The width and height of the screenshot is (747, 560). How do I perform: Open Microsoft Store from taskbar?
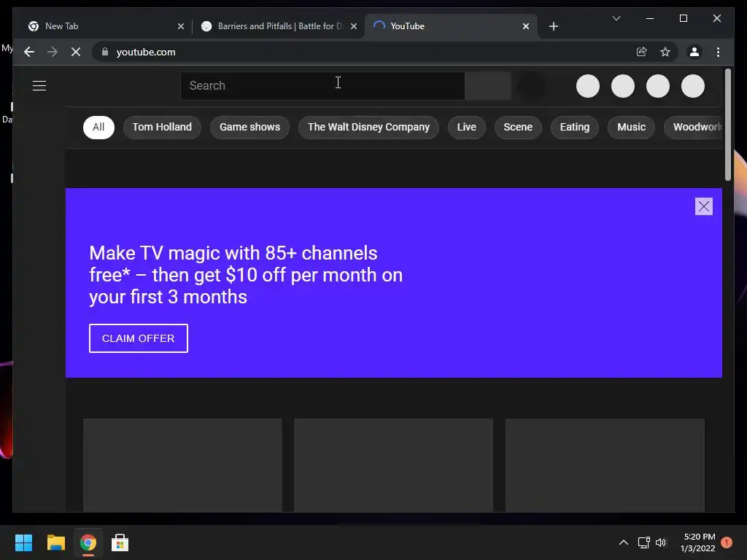tap(120, 542)
